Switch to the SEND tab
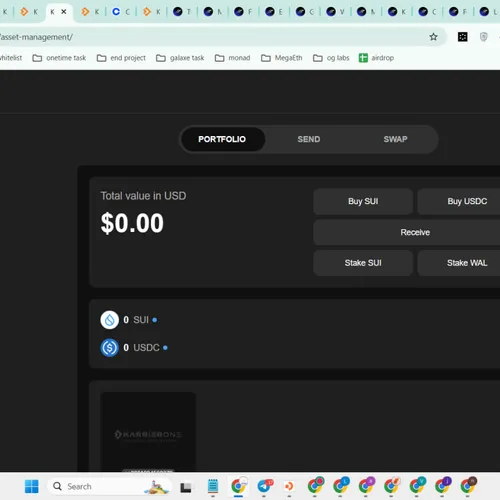500x500 pixels. 309,139
